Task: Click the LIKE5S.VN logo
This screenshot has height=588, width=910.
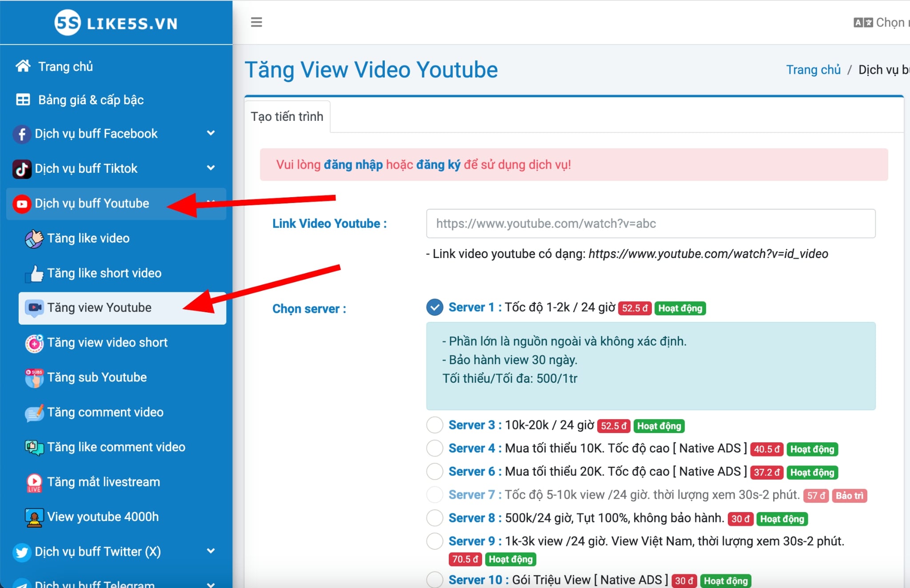Action: pos(116,23)
